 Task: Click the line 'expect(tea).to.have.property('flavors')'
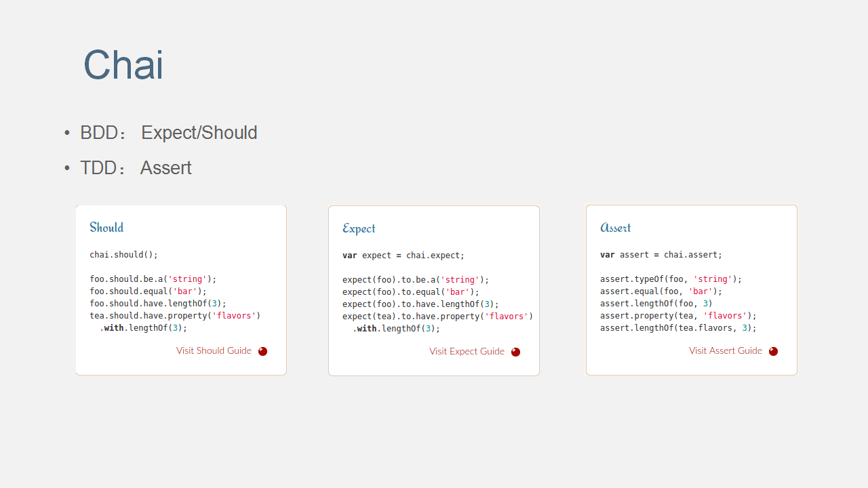(437, 317)
